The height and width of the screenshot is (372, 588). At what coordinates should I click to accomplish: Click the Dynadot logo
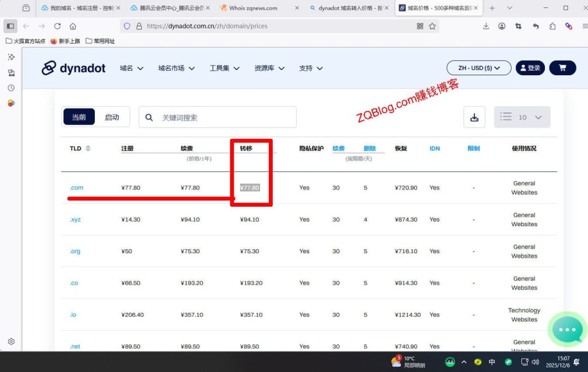coord(73,68)
